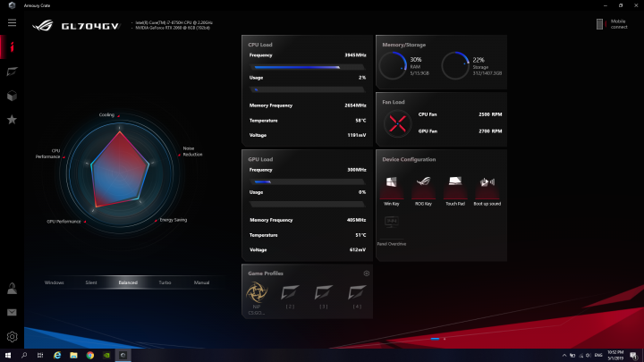Toggle the Panel Overdrive setting

pyautogui.click(x=392, y=230)
